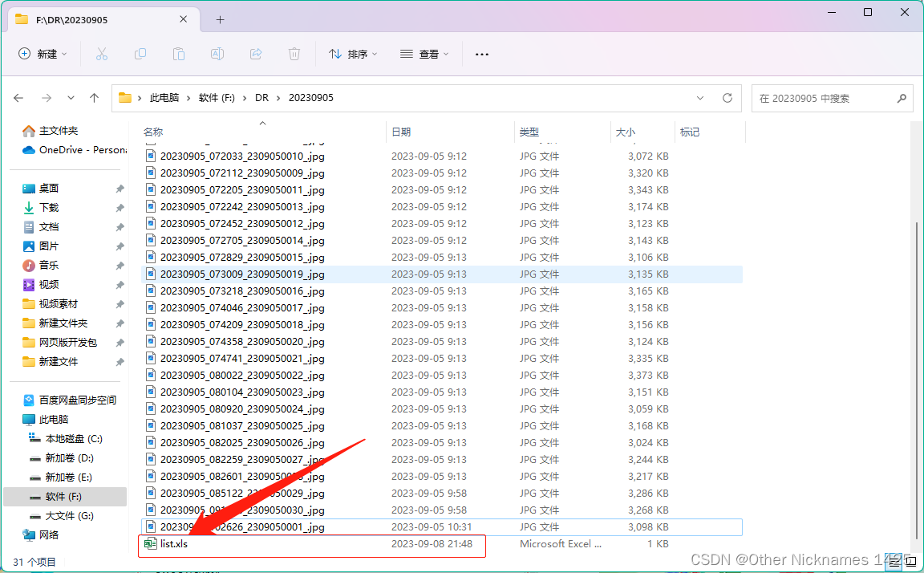Open a new tab with plus button
This screenshot has height=573, width=924.
220,19
